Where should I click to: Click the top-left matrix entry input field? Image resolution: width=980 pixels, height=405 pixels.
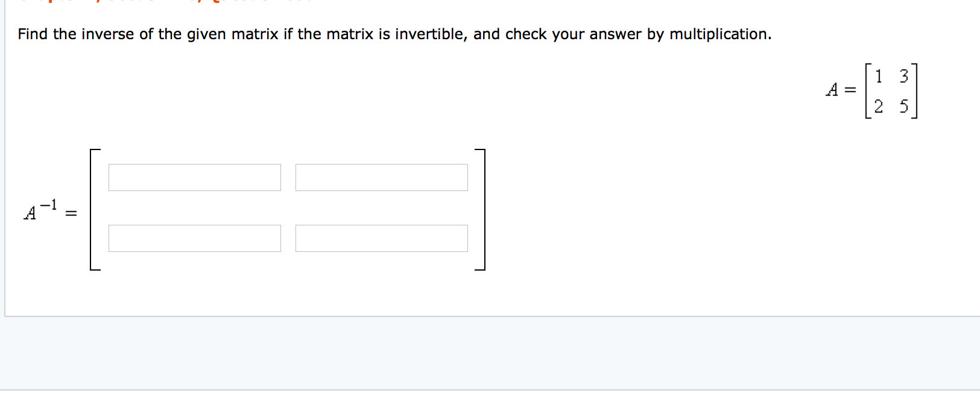pyautogui.click(x=194, y=177)
